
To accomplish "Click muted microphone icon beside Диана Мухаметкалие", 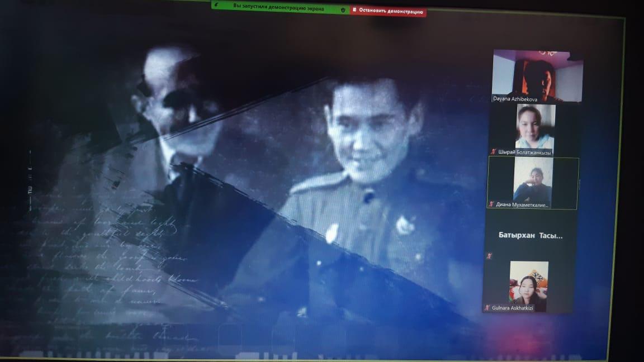I will pyautogui.click(x=491, y=204).
